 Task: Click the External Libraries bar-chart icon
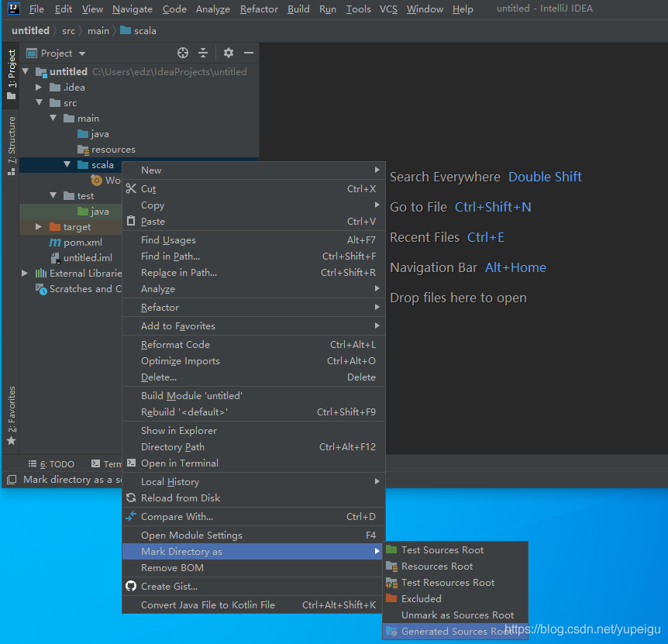coord(41,273)
